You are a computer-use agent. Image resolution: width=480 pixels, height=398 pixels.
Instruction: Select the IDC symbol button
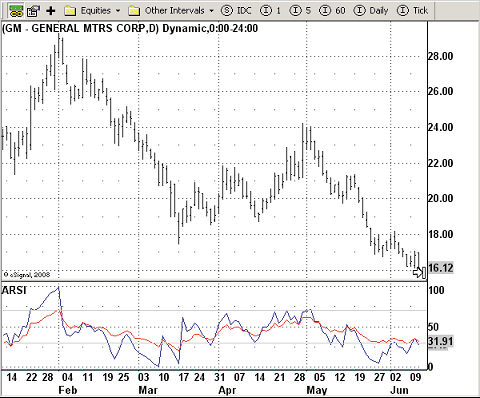coord(236,11)
